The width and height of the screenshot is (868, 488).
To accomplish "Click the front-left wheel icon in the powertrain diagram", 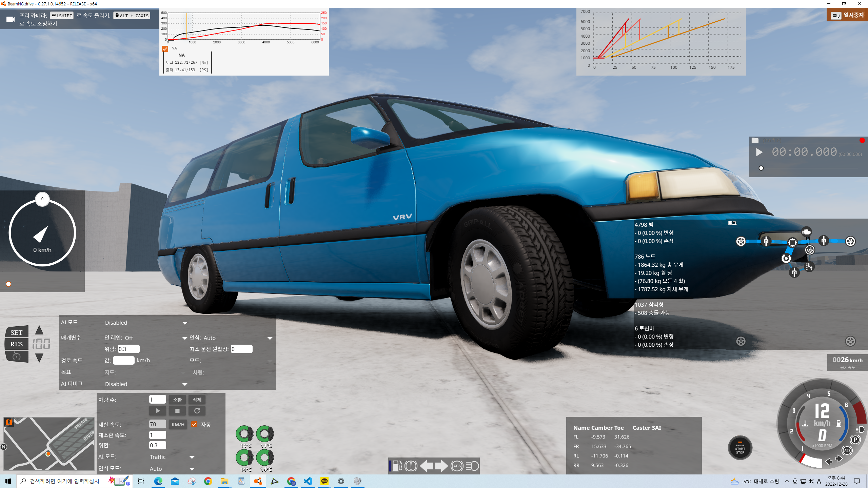I will click(741, 241).
